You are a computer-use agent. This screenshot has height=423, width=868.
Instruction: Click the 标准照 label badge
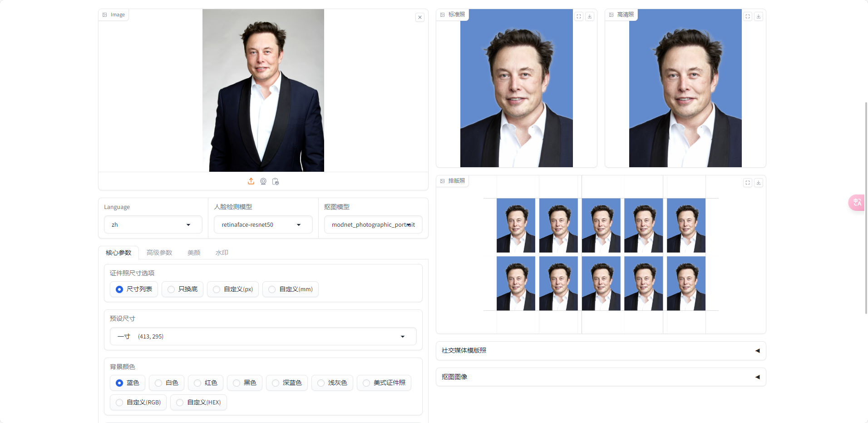(x=453, y=15)
